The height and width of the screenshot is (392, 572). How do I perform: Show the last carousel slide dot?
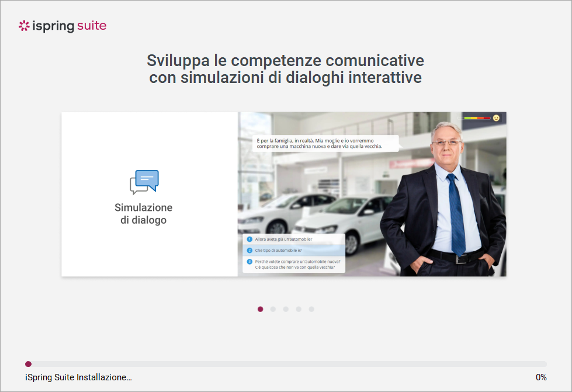tap(311, 309)
